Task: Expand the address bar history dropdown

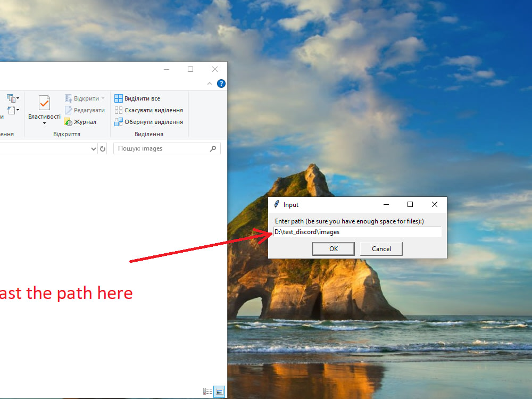Action: [94, 148]
